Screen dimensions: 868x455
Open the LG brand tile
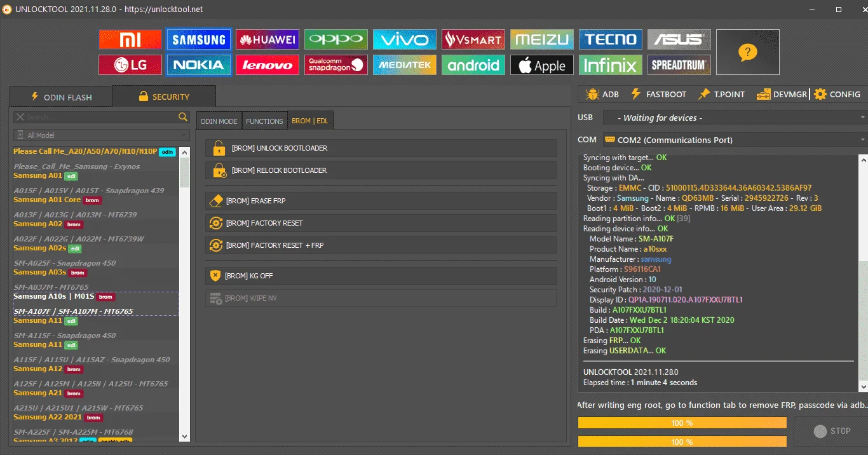point(130,65)
